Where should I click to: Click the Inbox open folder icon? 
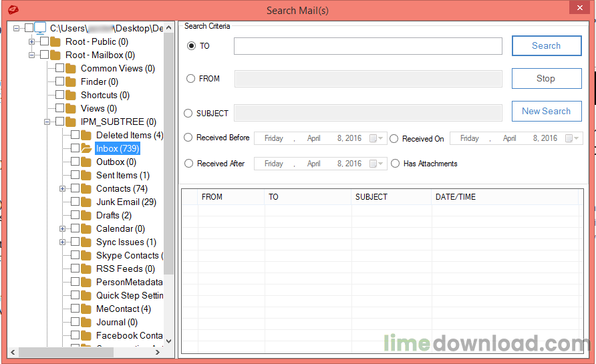point(86,148)
